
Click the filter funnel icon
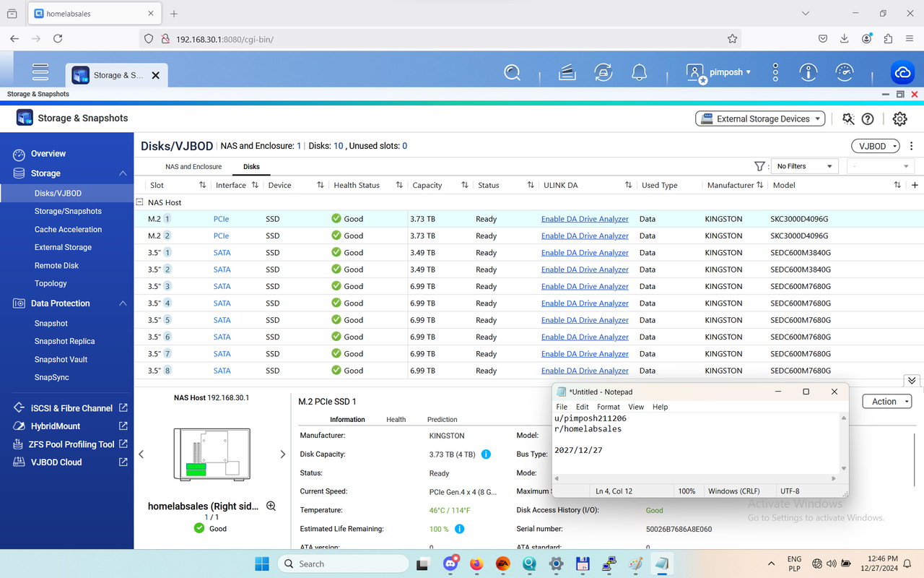tap(759, 166)
